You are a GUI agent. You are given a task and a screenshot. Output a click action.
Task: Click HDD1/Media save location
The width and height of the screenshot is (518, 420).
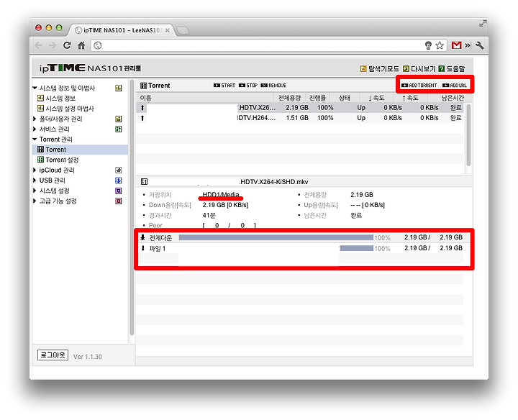tap(221, 194)
